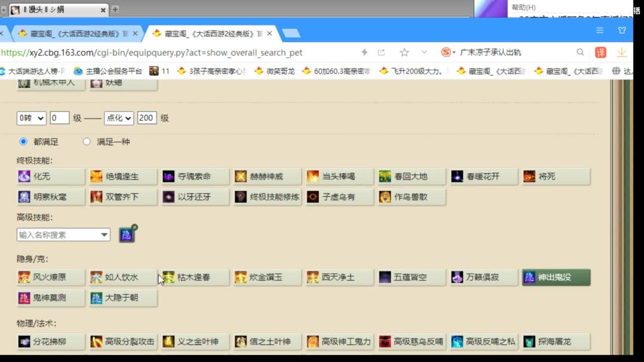Screen dimensions: 644x362
Task: Open the translate 译 extension
Action: tap(601, 52)
